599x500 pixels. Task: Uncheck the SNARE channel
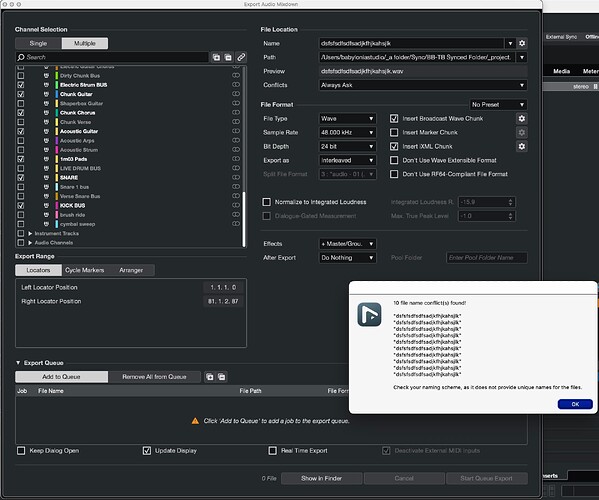(x=21, y=178)
